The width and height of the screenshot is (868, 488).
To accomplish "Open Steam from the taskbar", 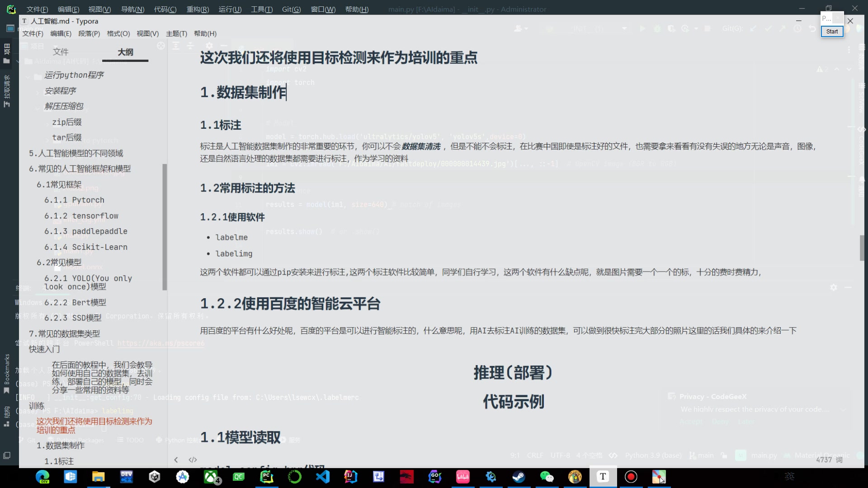I will 519,477.
